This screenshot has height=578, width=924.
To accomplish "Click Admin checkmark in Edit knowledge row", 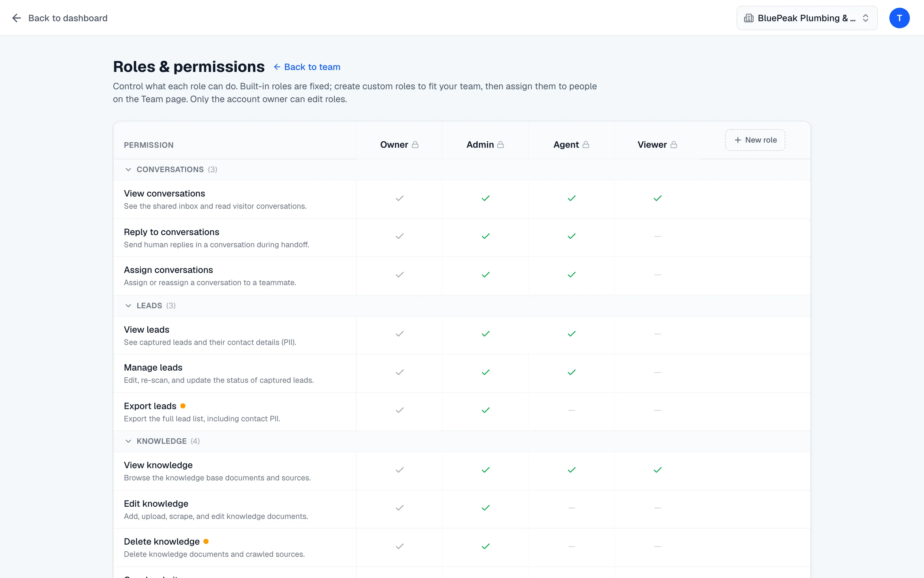I will [x=485, y=508].
